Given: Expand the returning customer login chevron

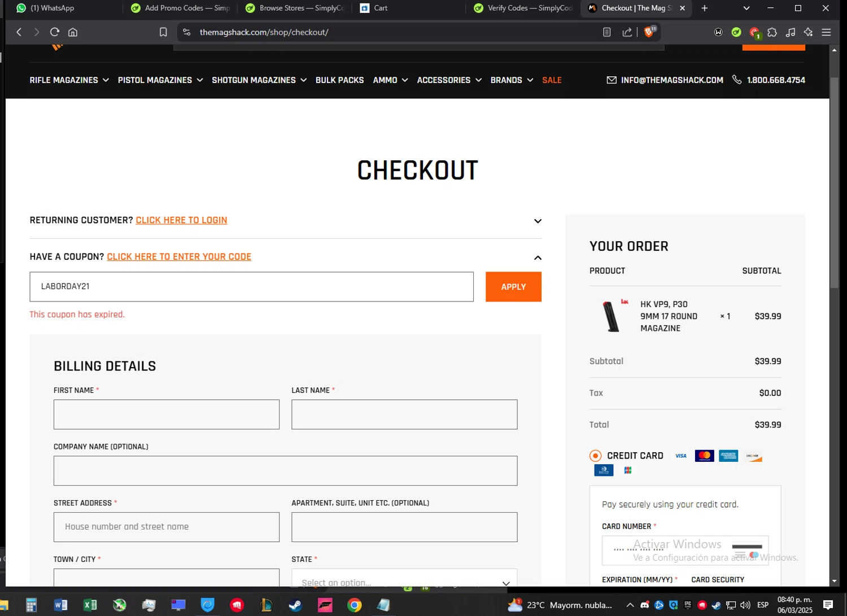Looking at the screenshot, I should pos(538,221).
